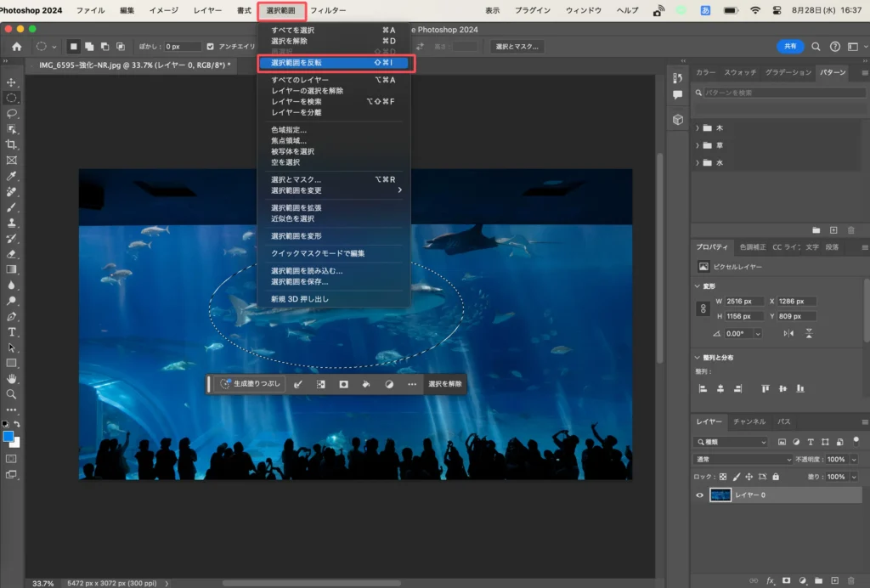
Task: Click the 共有 share button
Action: point(789,46)
